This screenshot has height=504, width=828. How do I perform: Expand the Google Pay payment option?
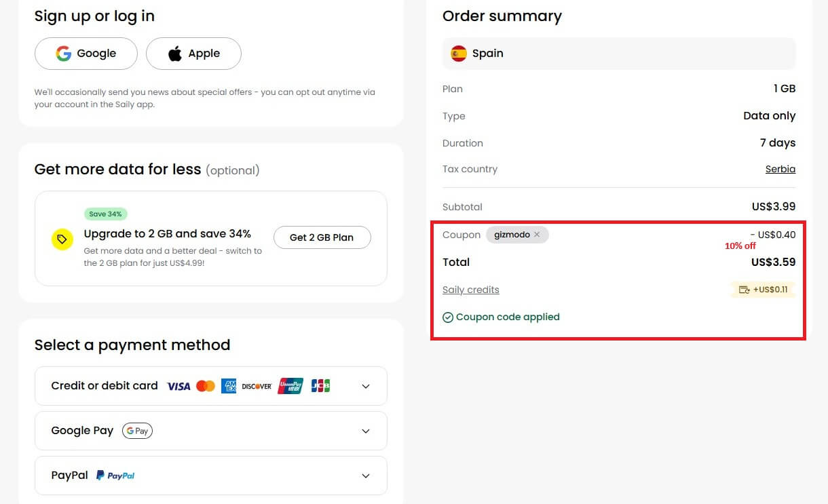(366, 431)
